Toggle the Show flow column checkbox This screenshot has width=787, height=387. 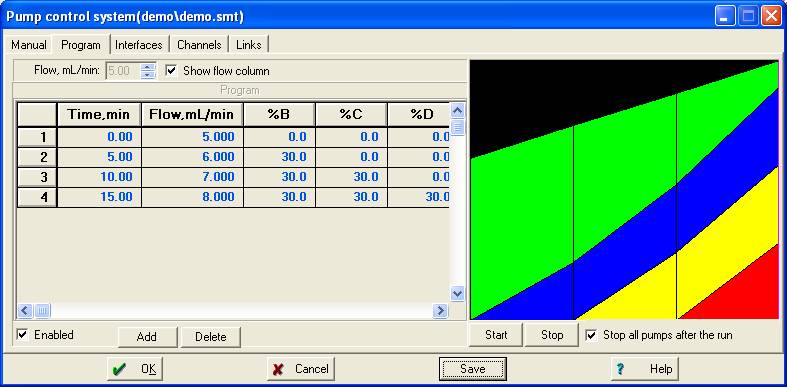[x=171, y=71]
